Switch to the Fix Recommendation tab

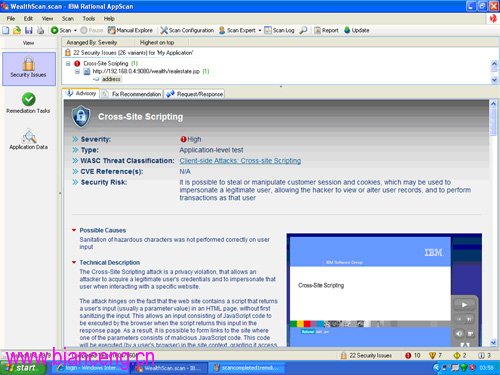pyautogui.click(x=132, y=94)
